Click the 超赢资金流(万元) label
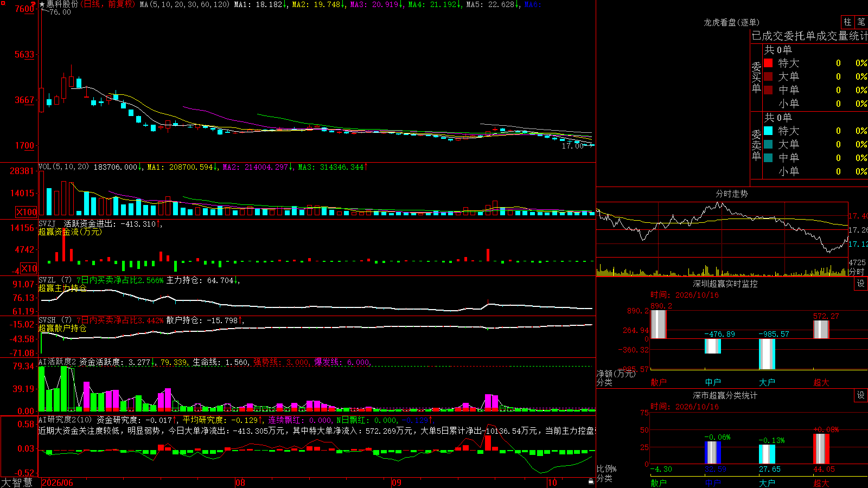868x488 pixels. 70,232
